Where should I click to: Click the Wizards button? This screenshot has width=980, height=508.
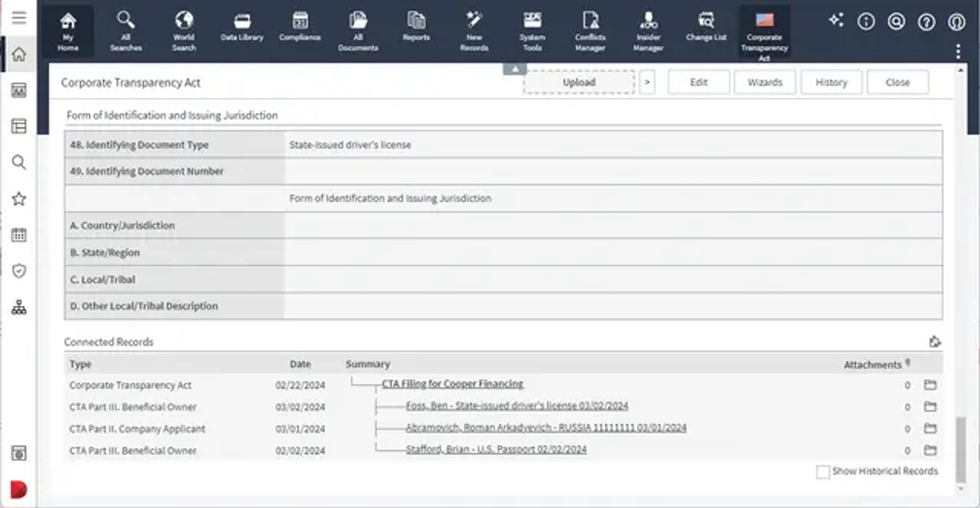(x=765, y=82)
